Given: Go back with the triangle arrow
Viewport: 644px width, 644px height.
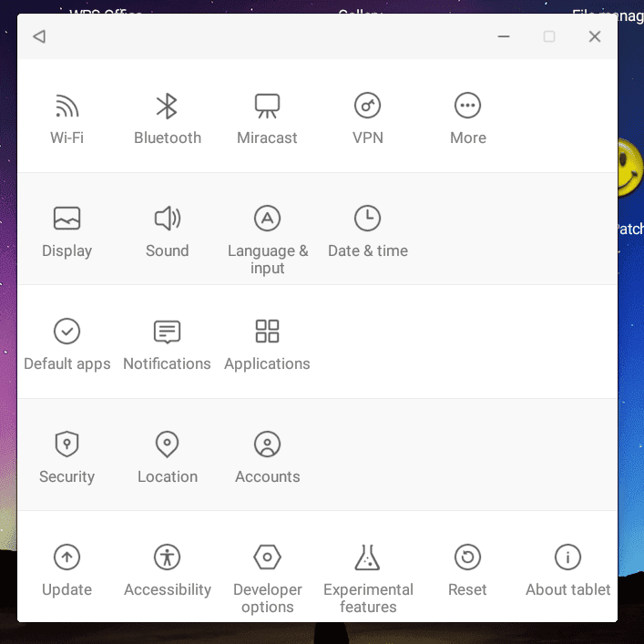Looking at the screenshot, I should [x=39, y=36].
